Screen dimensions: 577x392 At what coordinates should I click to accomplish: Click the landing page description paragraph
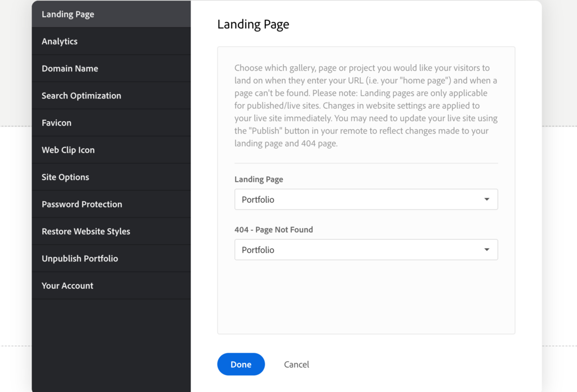[366, 105]
